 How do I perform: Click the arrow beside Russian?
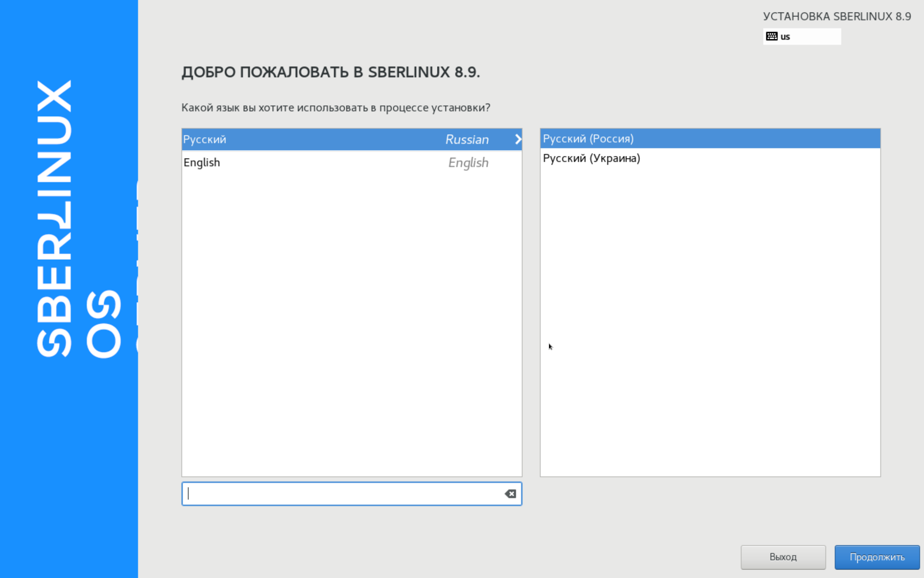point(518,139)
